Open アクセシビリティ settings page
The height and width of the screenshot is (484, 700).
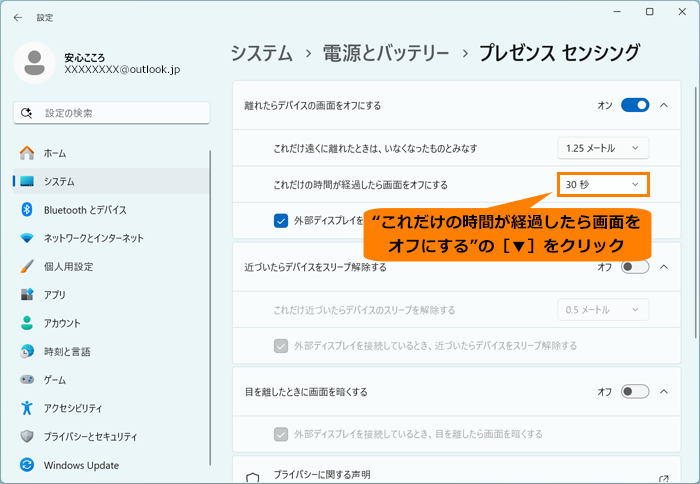111,408
